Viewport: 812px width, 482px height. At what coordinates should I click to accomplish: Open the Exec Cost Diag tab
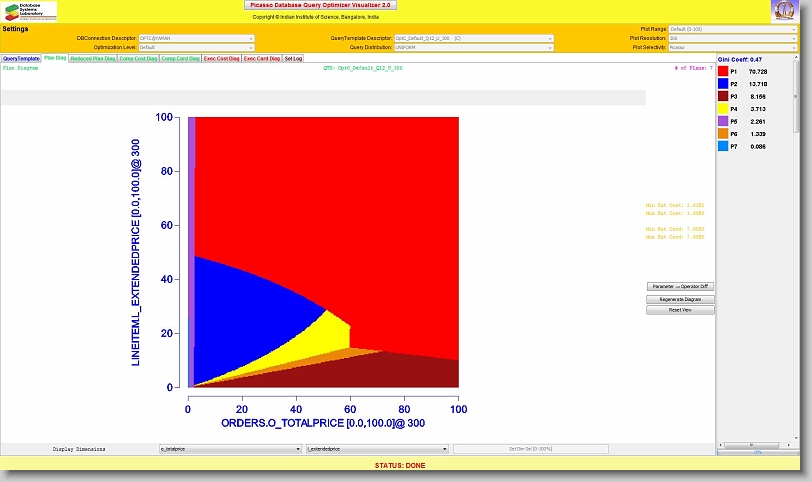(x=221, y=59)
